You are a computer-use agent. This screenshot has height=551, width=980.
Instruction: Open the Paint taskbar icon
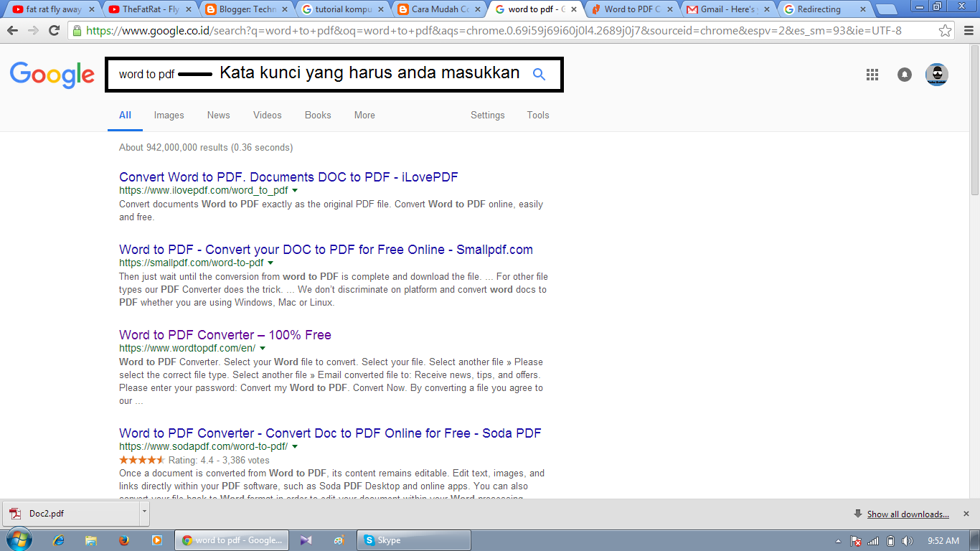339,540
